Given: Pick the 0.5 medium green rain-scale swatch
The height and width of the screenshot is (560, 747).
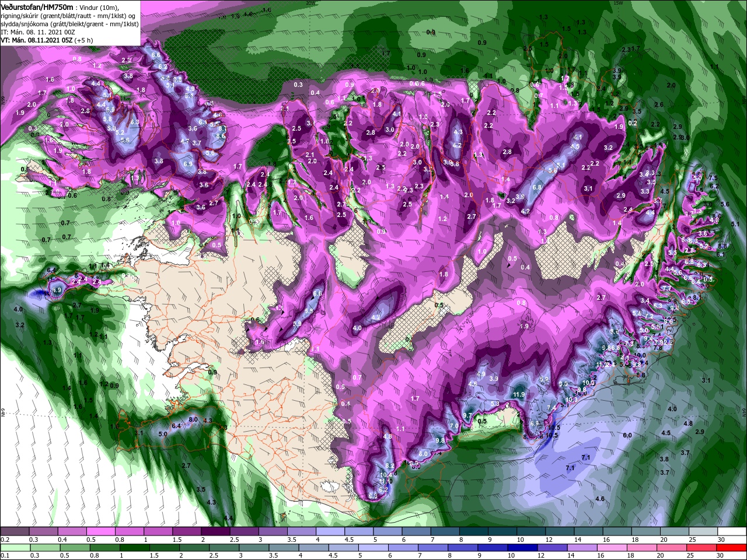Looking at the screenshot, I should pyautogui.click(x=75, y=548).
